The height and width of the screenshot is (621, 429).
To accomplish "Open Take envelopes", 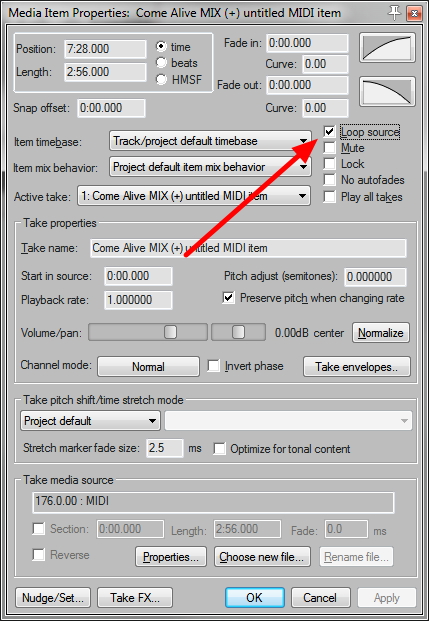I will tap(357, 366).
